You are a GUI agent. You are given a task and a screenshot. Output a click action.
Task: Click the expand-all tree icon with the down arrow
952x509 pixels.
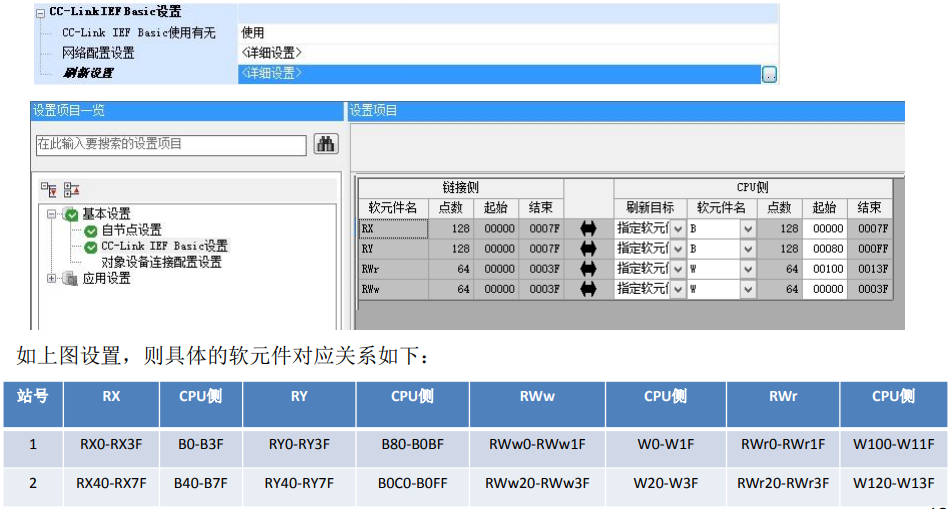point(49,190)
